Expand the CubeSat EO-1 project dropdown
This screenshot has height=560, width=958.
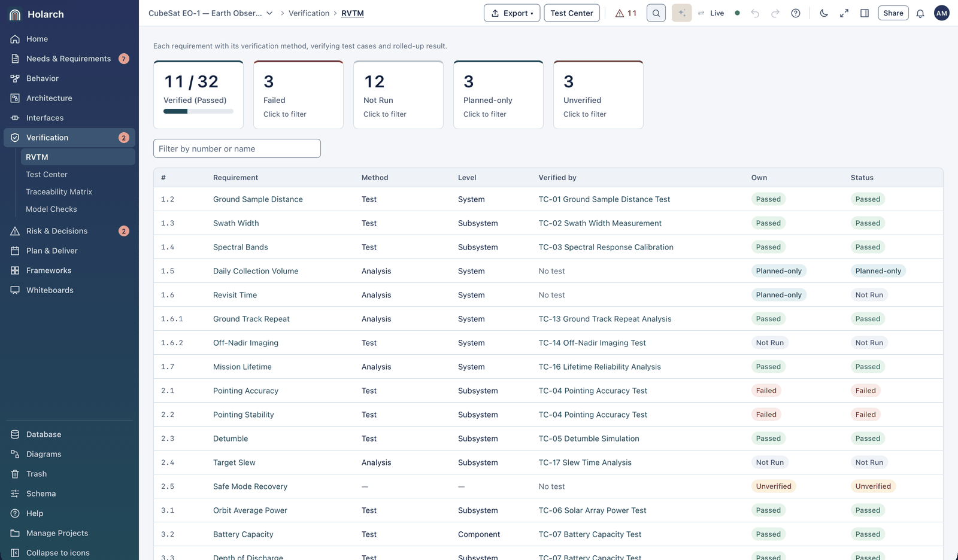pos(211,13)
